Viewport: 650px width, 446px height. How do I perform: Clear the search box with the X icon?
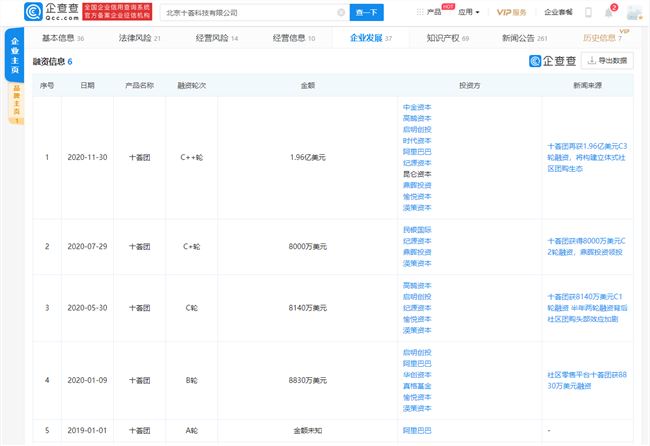pos(341,12)
